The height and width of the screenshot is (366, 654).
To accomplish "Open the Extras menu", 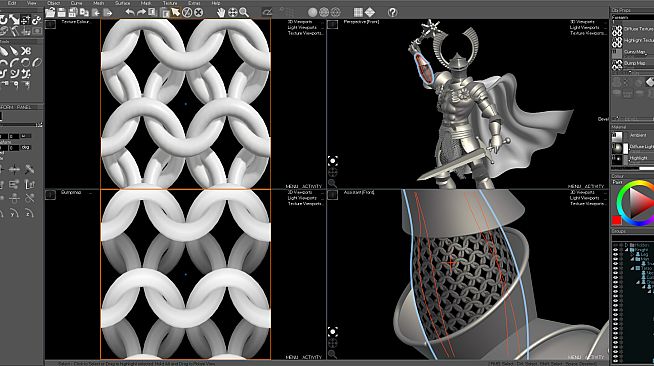I will [194, 3].
